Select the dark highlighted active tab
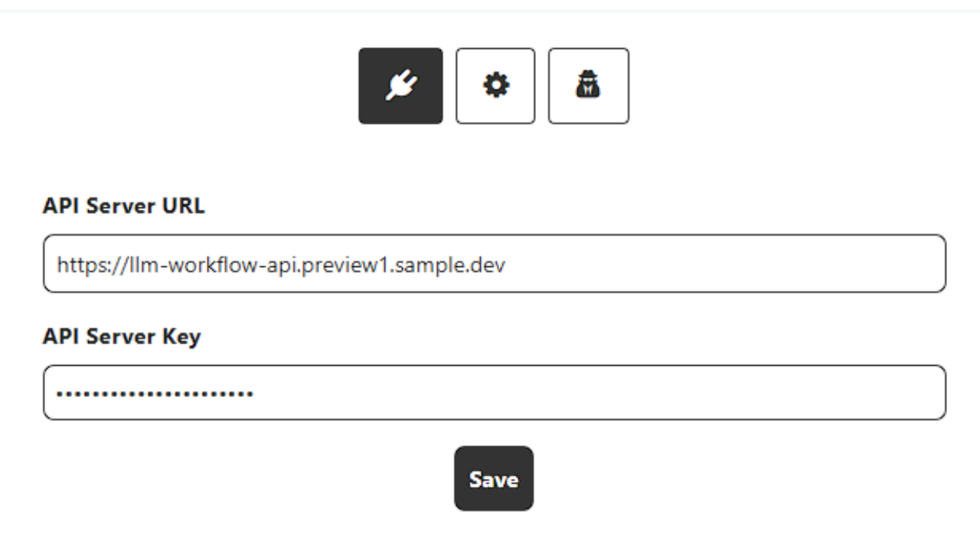This screenshot has width=980, height=551. (x=400, y=86)
